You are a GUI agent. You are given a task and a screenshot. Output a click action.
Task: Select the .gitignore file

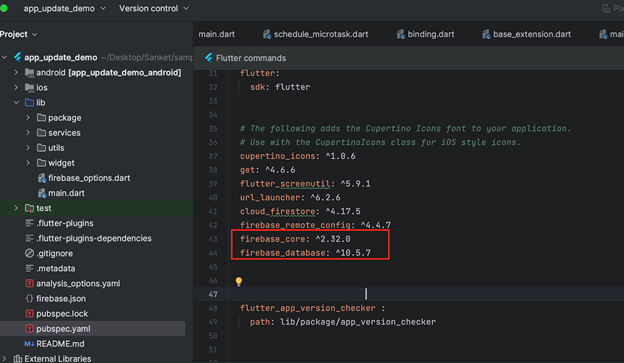point(55,254)
